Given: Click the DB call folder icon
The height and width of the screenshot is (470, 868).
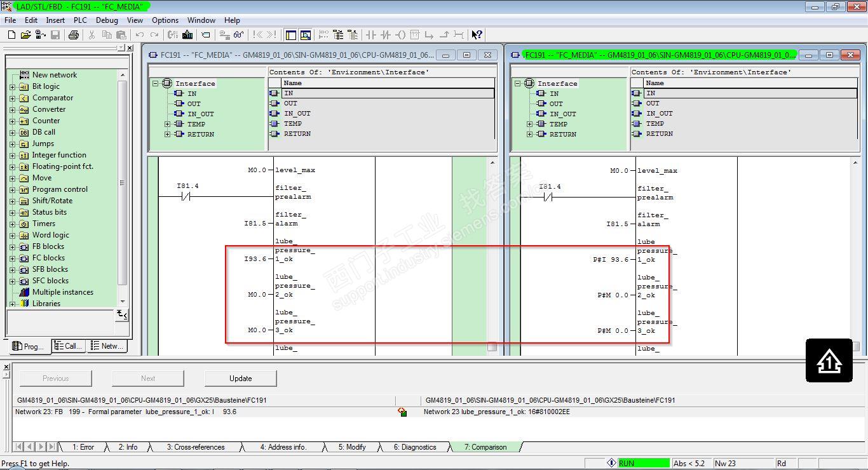Looking at the screenshot, I should click(24, 132).
